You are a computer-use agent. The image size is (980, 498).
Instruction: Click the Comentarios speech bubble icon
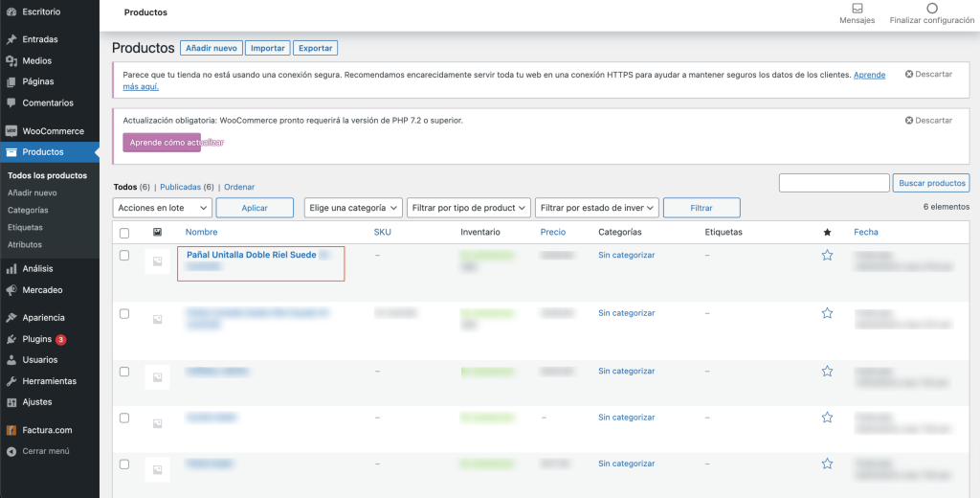pyautogui.click(x=11, y=102)
